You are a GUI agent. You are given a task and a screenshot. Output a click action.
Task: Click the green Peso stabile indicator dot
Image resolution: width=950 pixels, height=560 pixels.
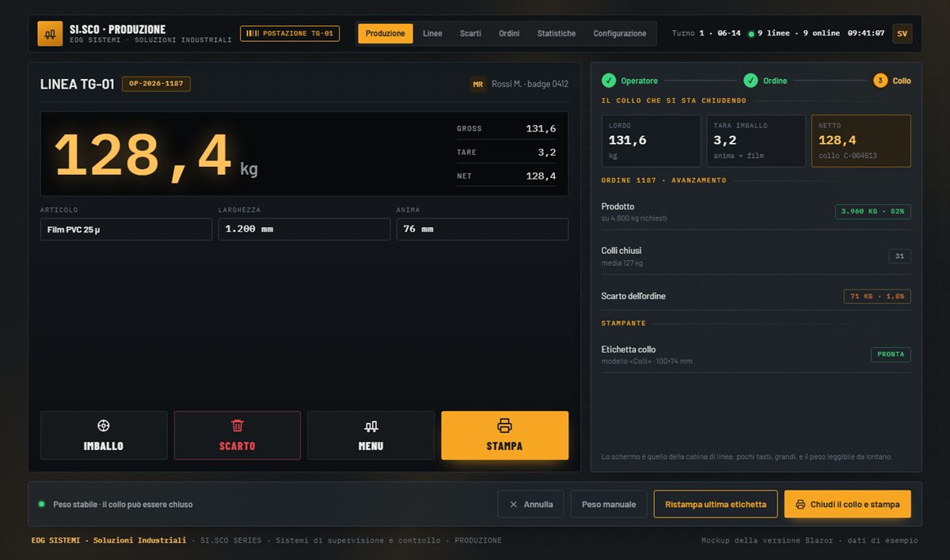[x=42, y=505]
